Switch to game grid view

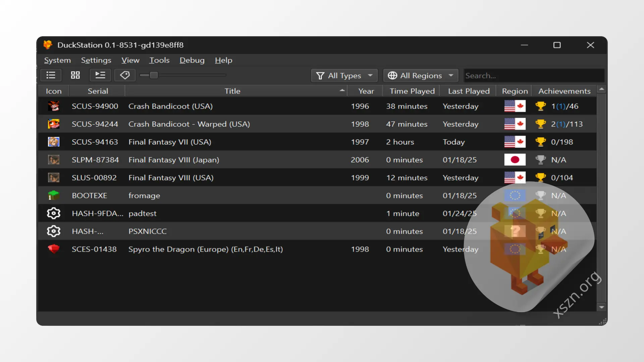(x=75, y=75)
